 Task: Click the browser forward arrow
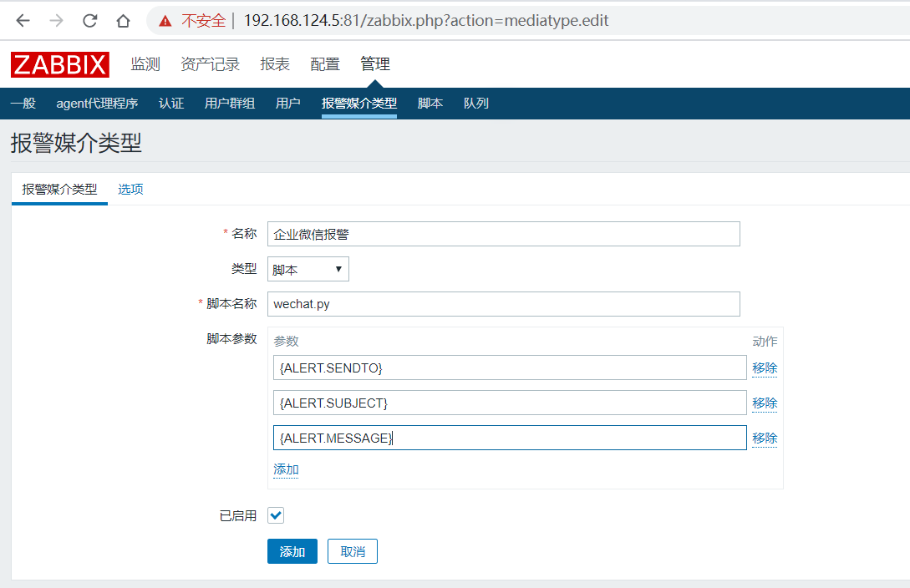pyautogui.click(x=57, y=21)
